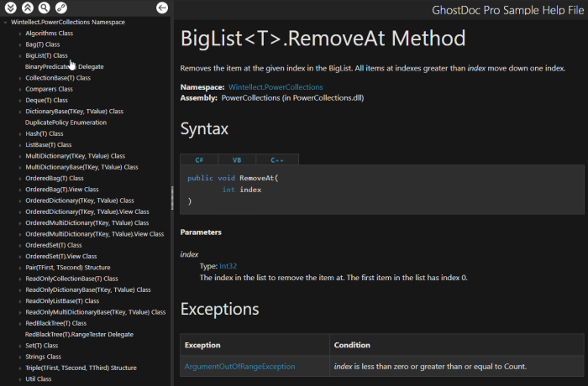Expand the Deque(T) Class arrow
This screenshot has width=588, height=386.
pyautogui.click(x=20, y=101)
